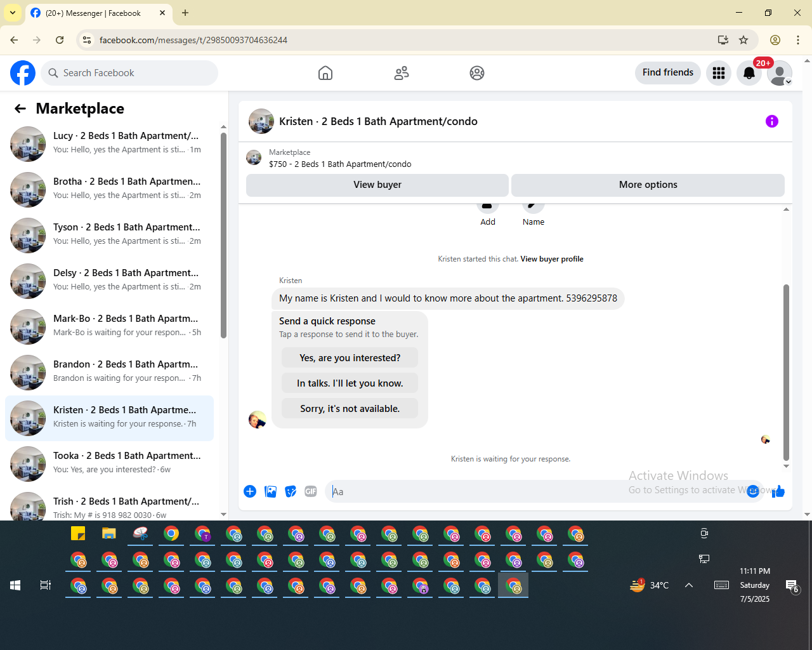Screen dimensions: 812x650
Task: Open More options button
Action: point(648,185)
